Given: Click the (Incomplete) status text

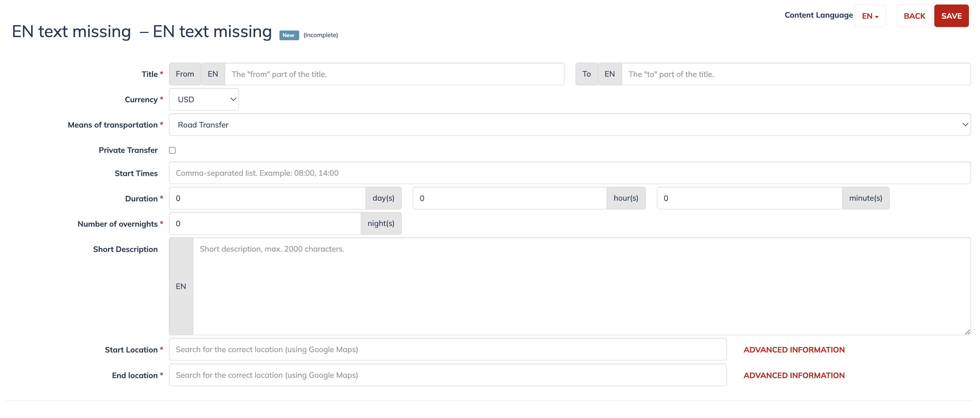Looking at the screenshot, I should click(320, 35).
